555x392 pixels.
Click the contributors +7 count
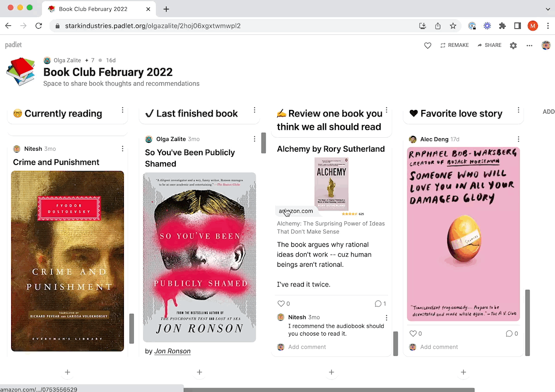tap(90, 60)
